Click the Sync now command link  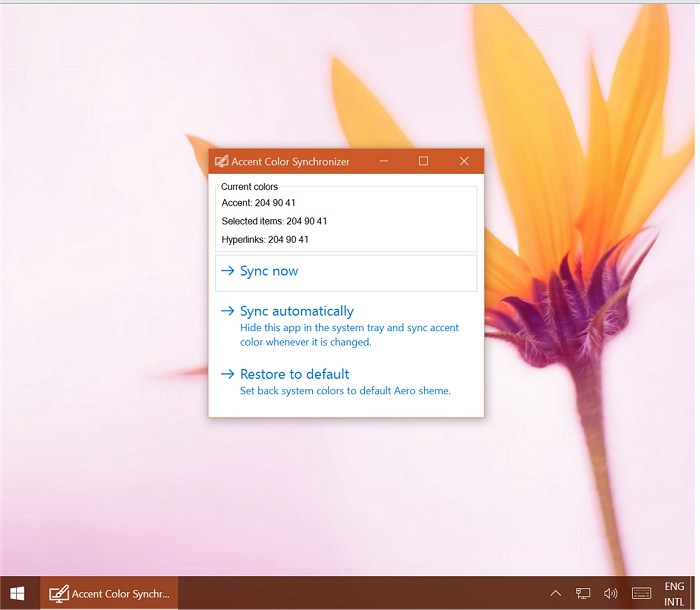point(346,273)
